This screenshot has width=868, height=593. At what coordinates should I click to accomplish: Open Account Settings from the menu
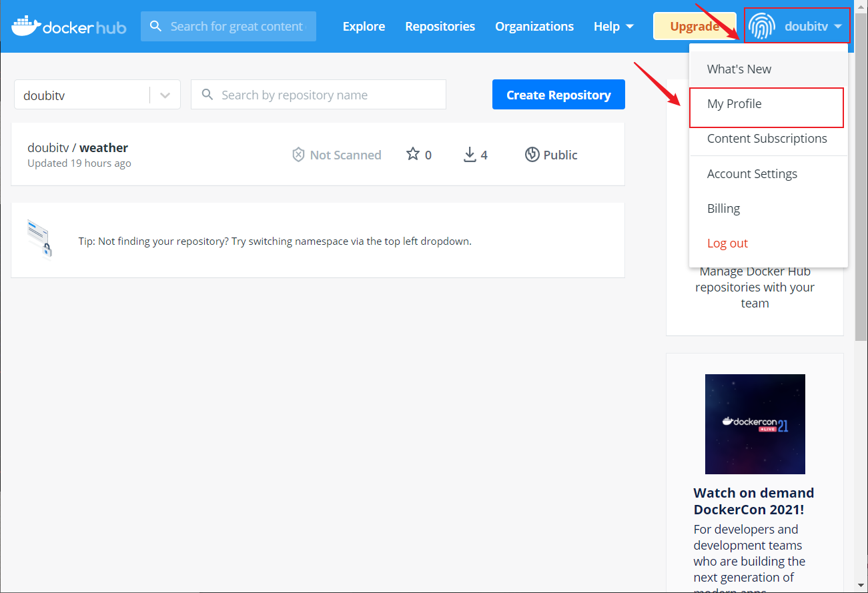(752, 174)
